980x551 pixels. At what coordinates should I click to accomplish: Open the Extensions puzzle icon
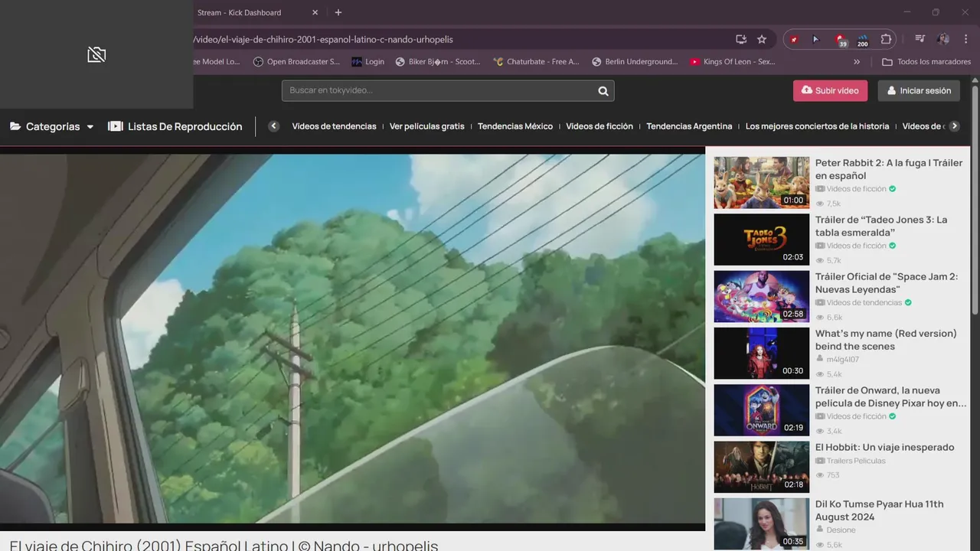[x=886, y=39]
